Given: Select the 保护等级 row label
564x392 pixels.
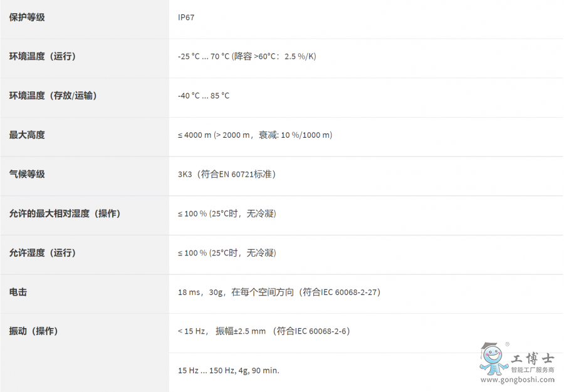Looking at the screenshot, I should pos(27,18).
